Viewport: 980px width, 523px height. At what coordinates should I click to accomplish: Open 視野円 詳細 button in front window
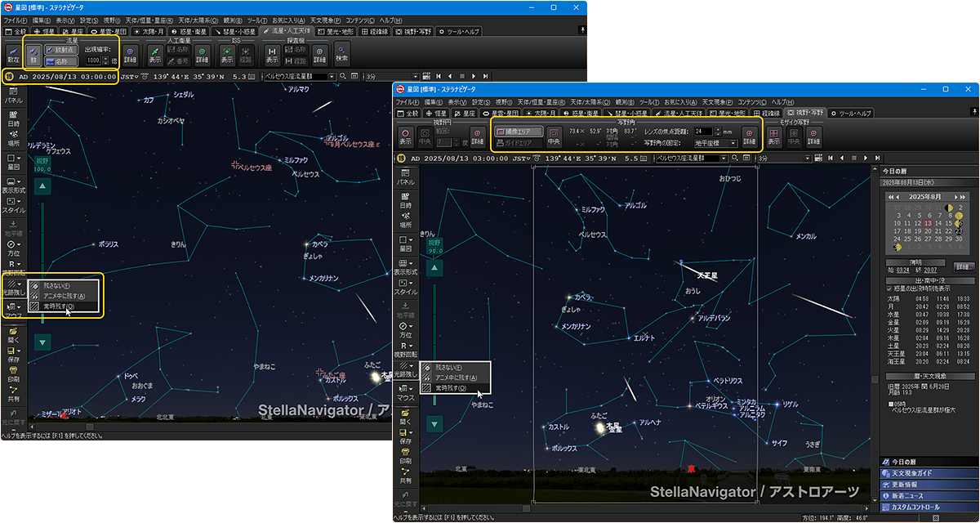click(478, 136)
